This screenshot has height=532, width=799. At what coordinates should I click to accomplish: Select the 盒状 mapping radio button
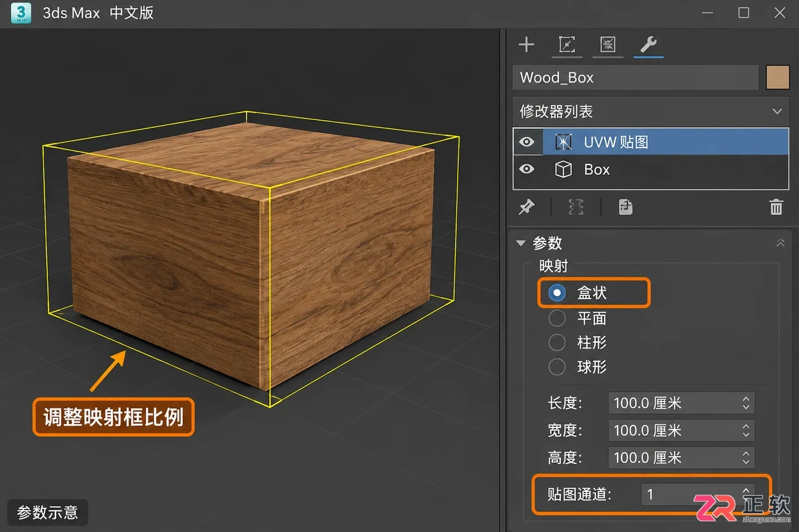557,293
